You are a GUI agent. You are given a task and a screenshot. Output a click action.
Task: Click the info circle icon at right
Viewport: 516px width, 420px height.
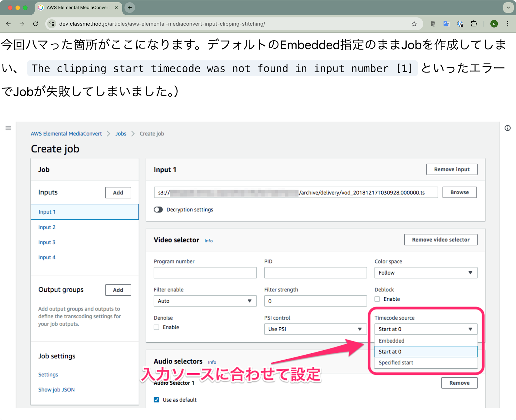pyautogui.click(x=507, y=128)
